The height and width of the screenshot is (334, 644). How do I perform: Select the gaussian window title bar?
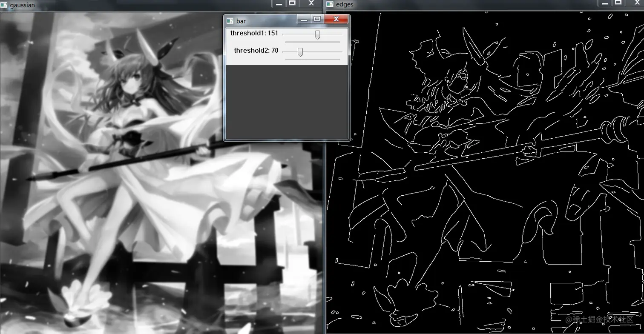(128, 5)
